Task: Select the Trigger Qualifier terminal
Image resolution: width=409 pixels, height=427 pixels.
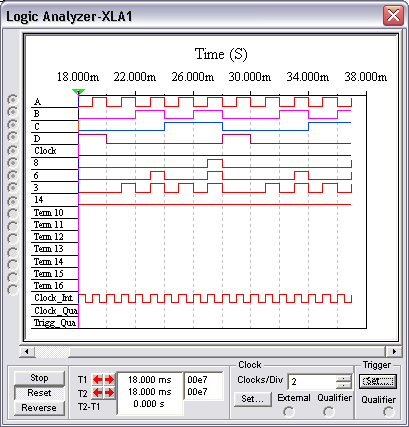Action: (x=389, y=412)
